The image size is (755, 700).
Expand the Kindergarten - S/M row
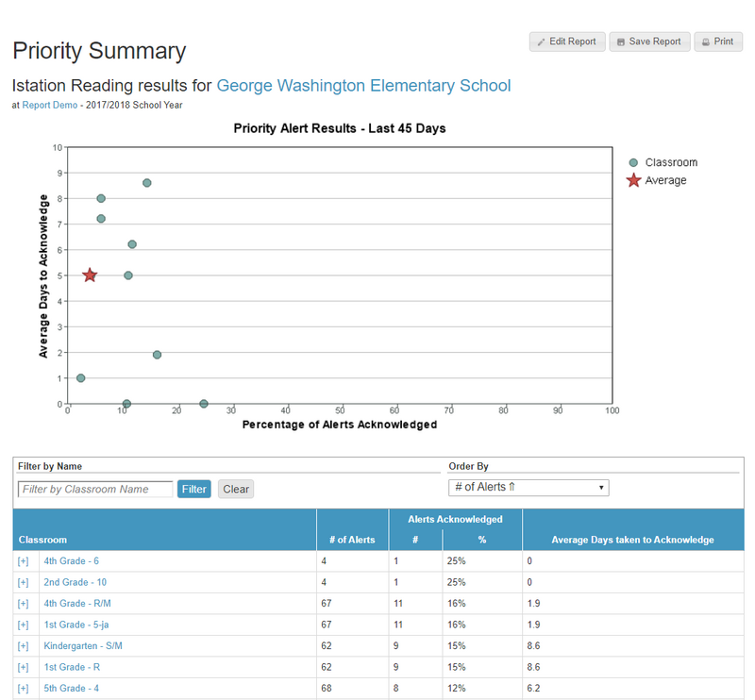pos(23,646)
